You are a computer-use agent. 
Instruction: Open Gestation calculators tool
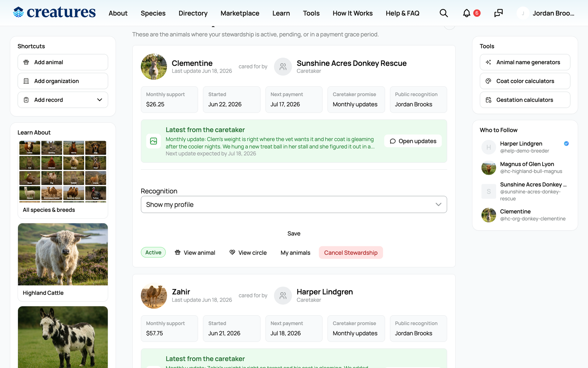click(x=525, y=100)
